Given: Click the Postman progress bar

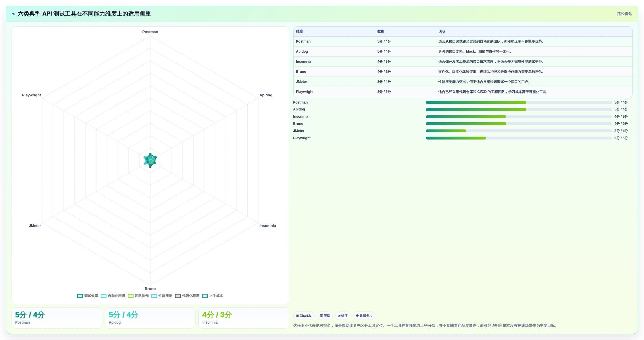Looking at the screenshot, I should coord(519,102).
